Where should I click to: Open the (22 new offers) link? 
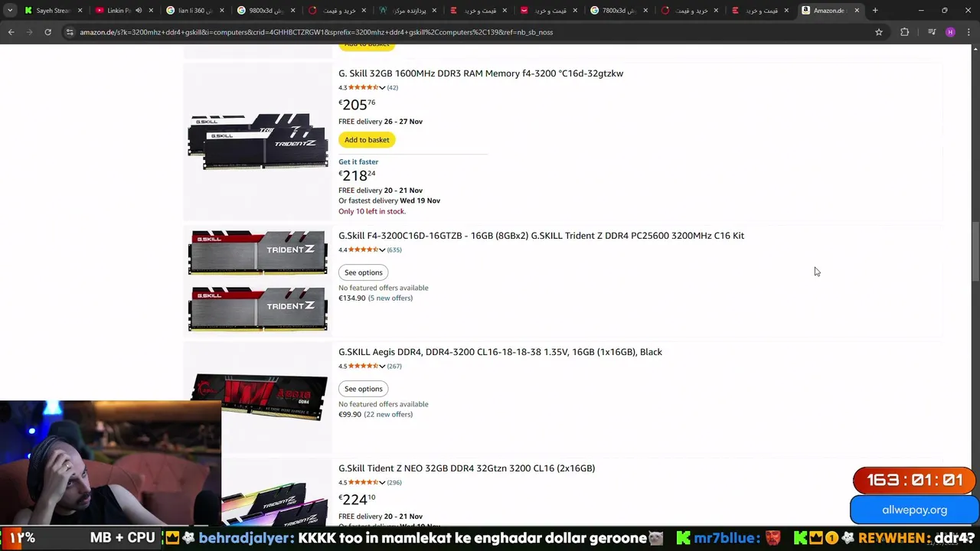[x=388, y=414]
